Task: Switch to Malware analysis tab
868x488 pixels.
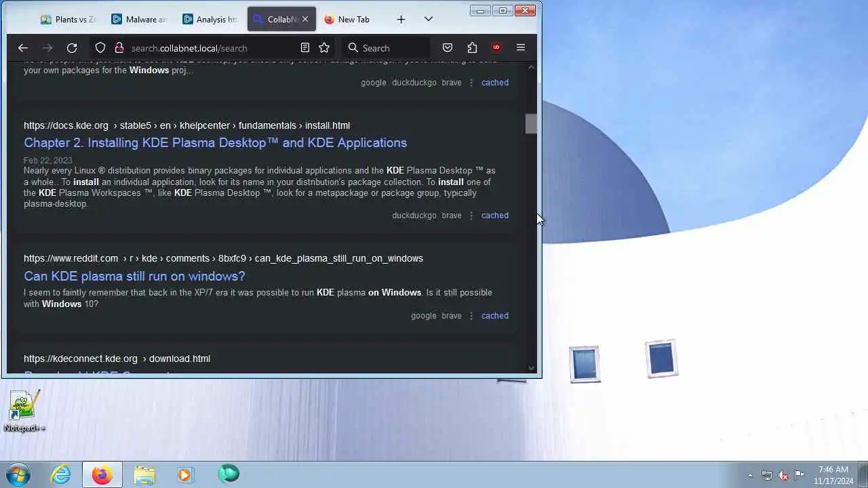Action: (140, 20)
